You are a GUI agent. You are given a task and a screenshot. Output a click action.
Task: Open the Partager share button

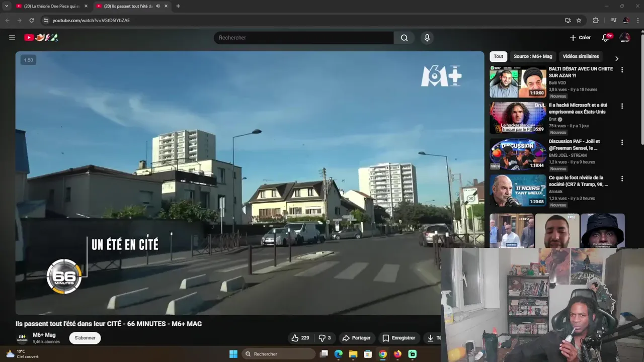tap(356, 338)
